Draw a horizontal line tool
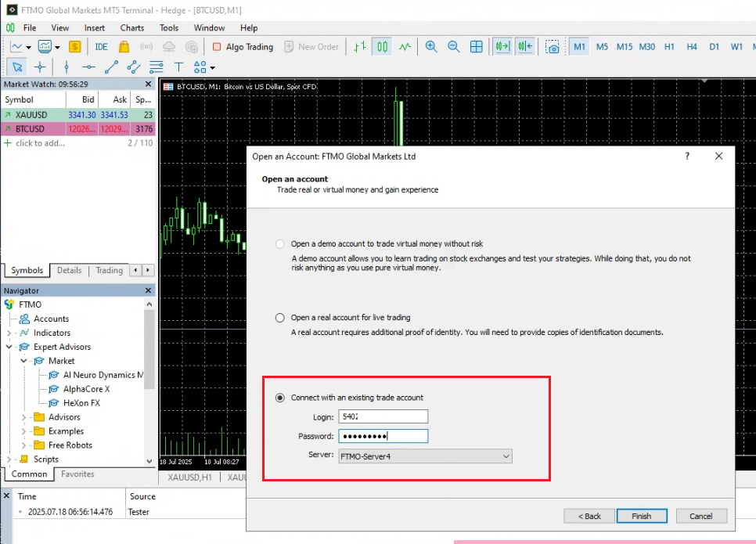This screenshot has width=756, height=544. point(88,67)
